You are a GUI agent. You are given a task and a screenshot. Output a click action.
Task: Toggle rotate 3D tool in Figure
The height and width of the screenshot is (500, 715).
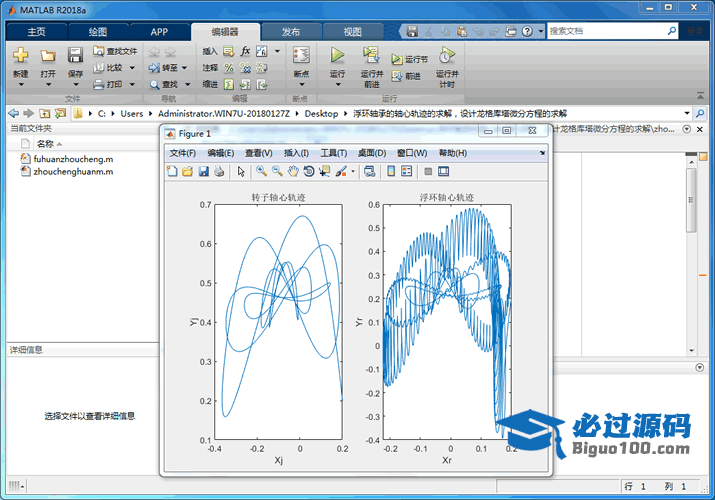(309, 171)
